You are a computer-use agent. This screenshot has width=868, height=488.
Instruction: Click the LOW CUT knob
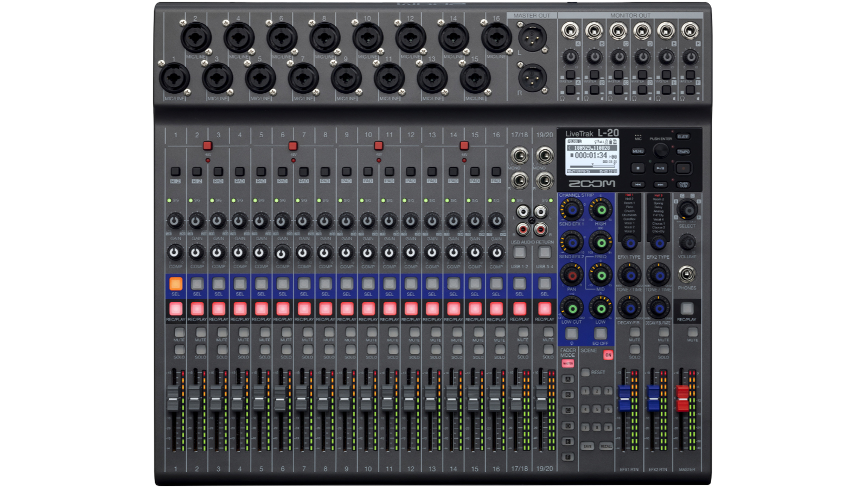point(571,308)
